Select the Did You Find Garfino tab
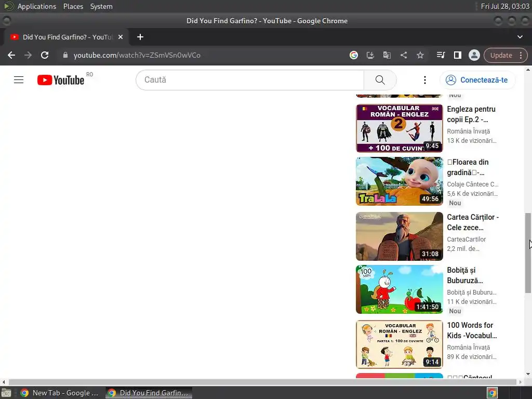The width and height of the screenshot is (532, 399). [66, 37]
